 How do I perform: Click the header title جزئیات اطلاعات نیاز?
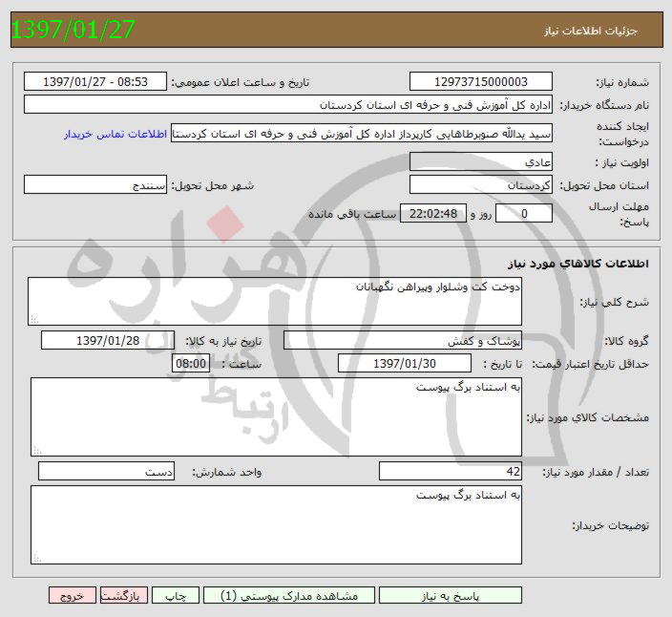591,31
